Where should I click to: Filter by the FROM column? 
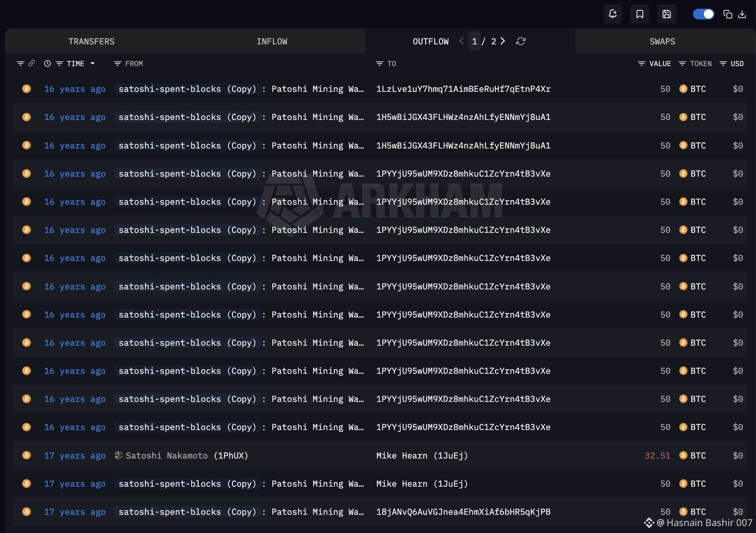pyautogui.click(x=118, y=63)
